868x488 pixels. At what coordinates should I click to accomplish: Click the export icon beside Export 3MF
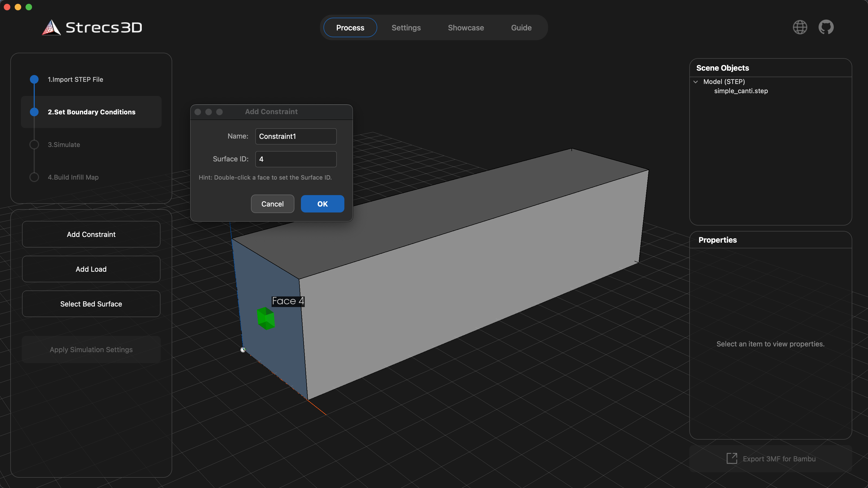(732, 458)
